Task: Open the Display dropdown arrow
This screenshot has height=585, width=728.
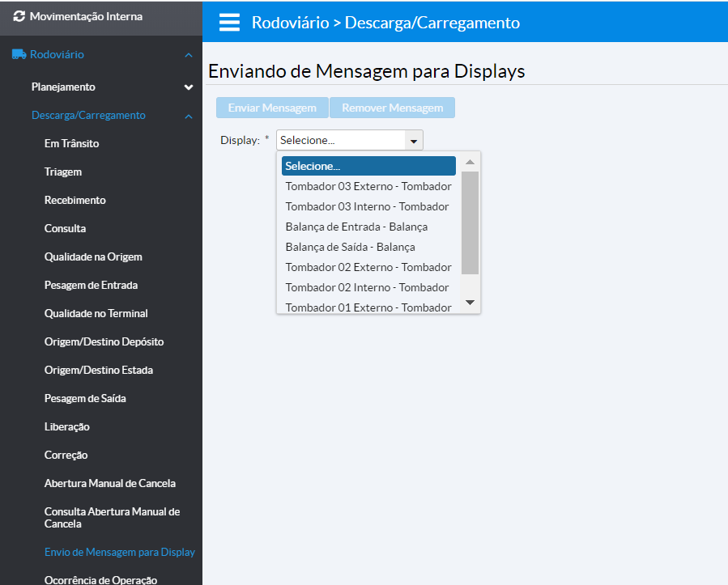Action: pyautogui.click(x=414, y=141)
